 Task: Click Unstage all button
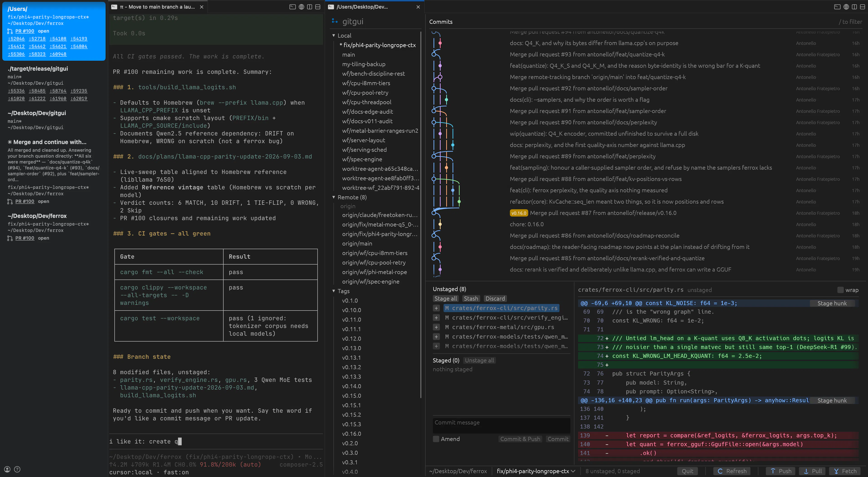click(479, 360)
